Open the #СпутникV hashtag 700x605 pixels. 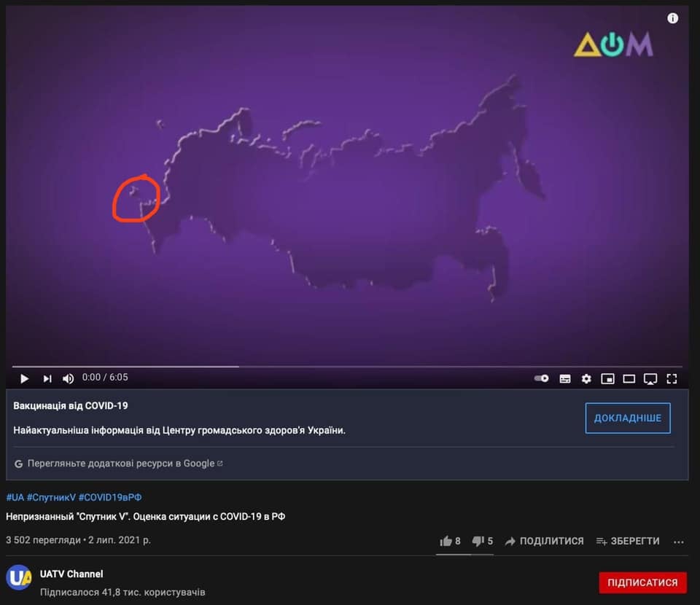click(x=51, y=497)
